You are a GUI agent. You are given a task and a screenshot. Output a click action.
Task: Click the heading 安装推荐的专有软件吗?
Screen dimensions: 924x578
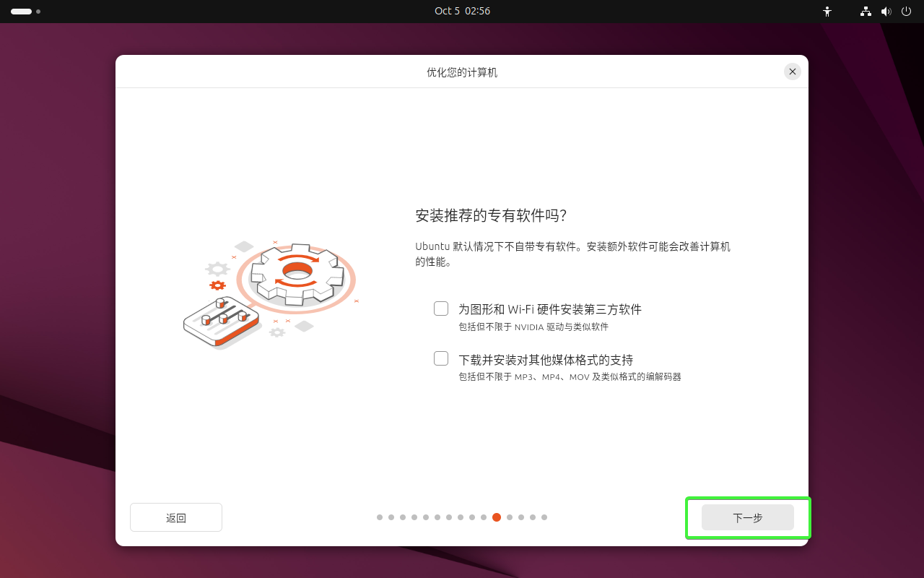[x=491, y=216]
